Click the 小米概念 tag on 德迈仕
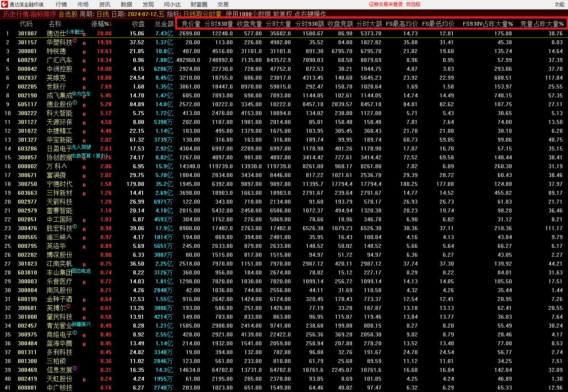The height and width of the screenshot is (392, 568). pyautogui.click(x=75, y=32)
